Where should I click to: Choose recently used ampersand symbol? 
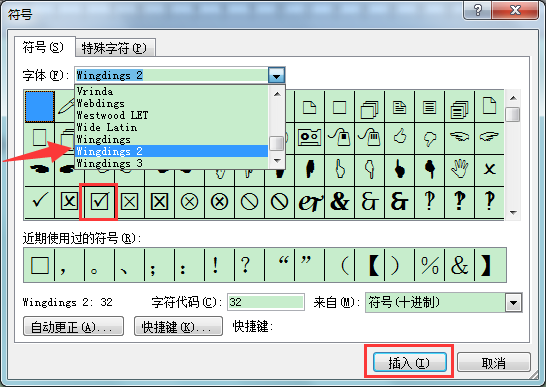tap(459, 265)
